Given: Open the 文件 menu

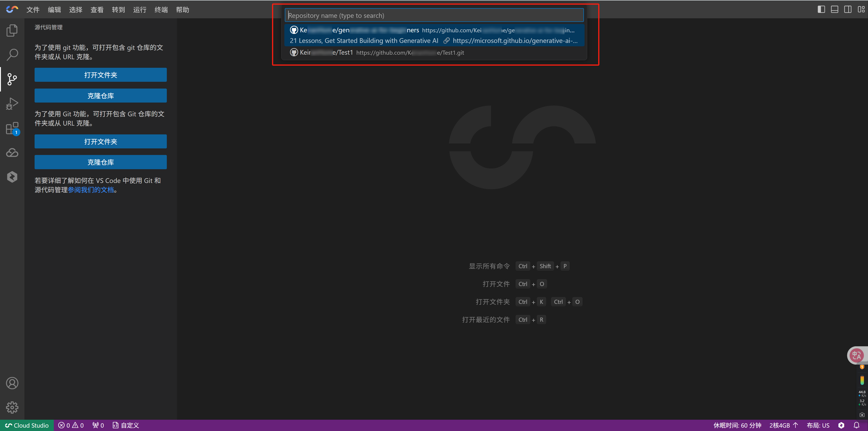Looking at the screenshot, I should tap(33, 10).
